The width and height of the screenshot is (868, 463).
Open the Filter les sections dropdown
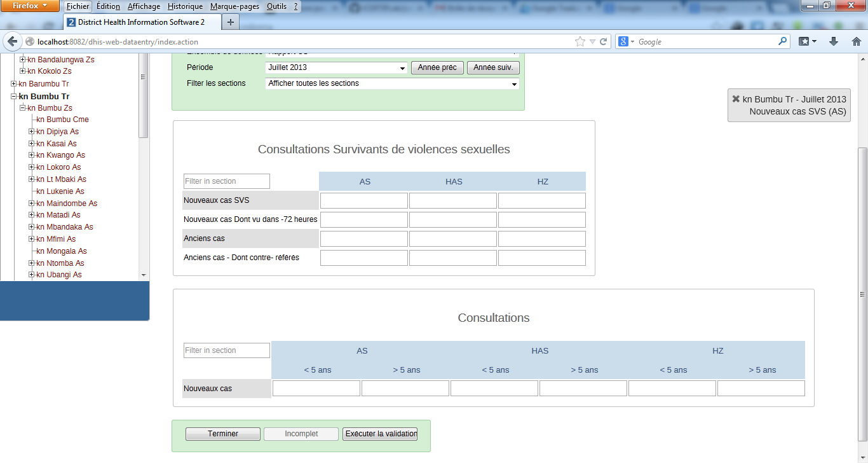pos(392,84)
